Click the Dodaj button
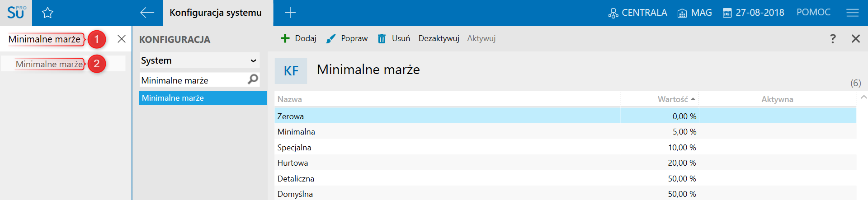The image size is (868, 200). pyautogui.click(x=298, y=38)
